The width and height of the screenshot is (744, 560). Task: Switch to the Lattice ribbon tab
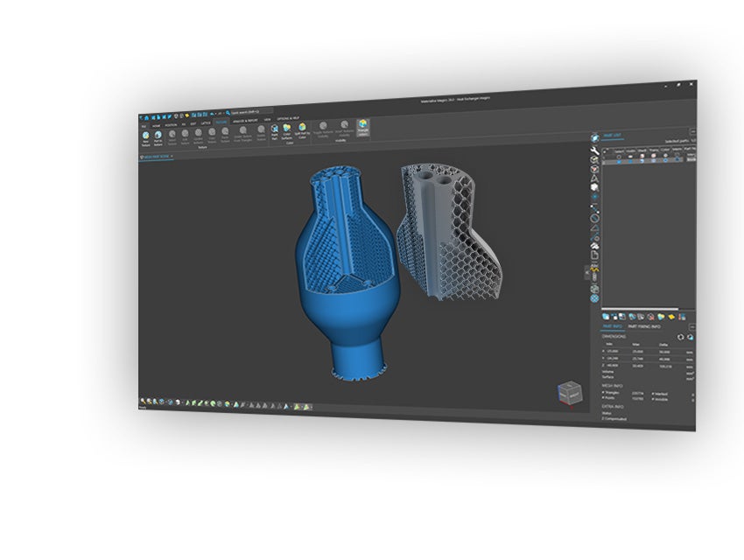click(x=204, y=122)
